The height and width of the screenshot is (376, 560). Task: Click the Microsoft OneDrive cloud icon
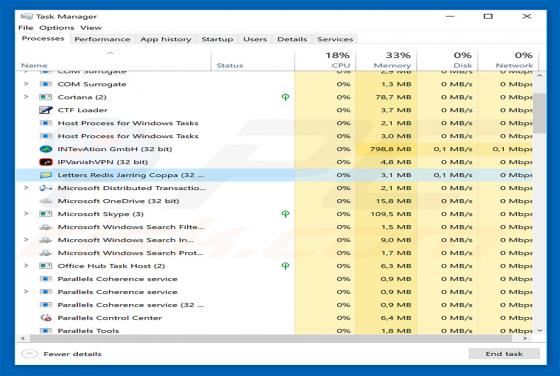(x=46, y=201)
